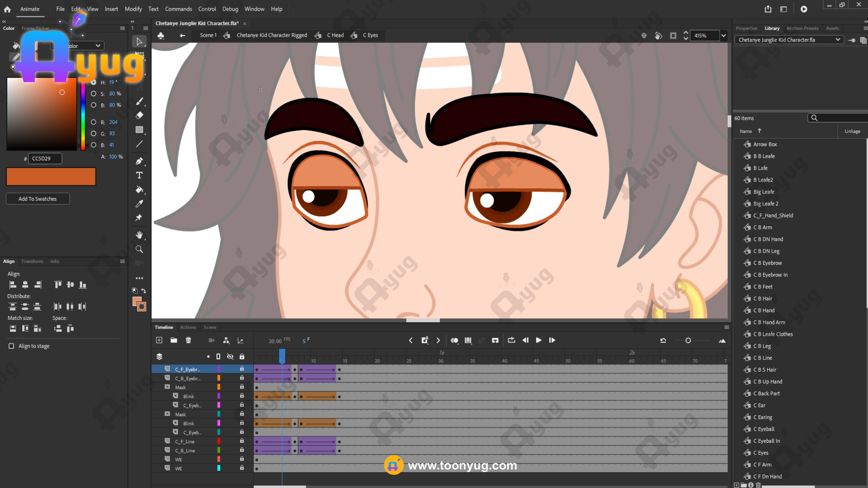Select the Text tool in toolbar
This screenshot has width=868, height=488.
139,175
